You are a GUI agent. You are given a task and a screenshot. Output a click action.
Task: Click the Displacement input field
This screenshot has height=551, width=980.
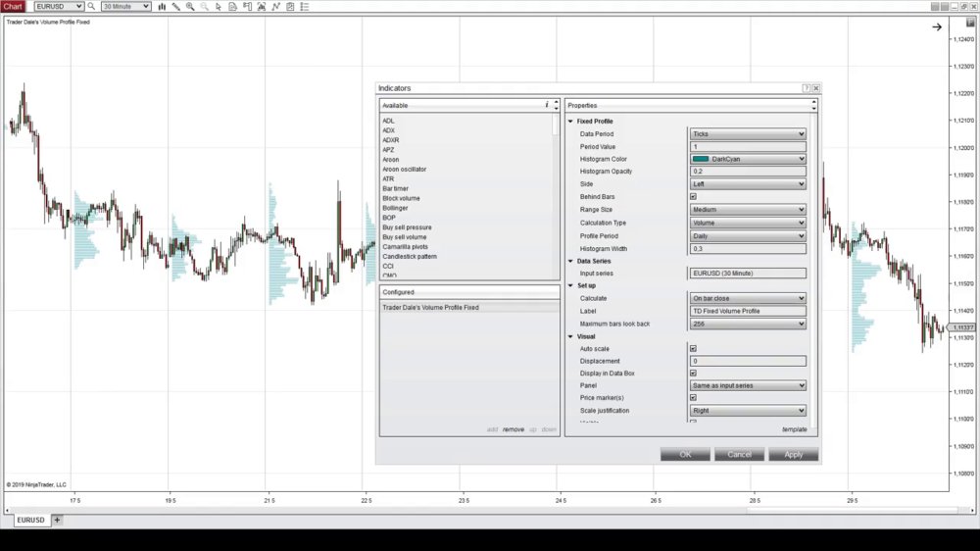pos(748,361)
